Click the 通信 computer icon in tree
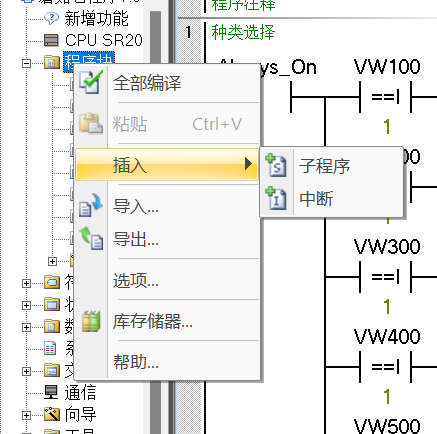The image size is (437, 434). pos(51,392)
